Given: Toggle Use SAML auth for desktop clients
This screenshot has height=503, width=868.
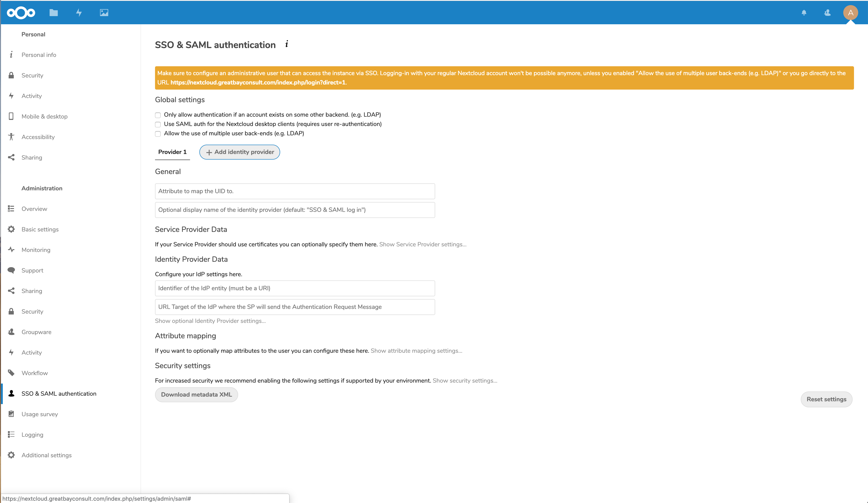Looking at the screenshot, I should pyautogui.click(x=158, y=124).
